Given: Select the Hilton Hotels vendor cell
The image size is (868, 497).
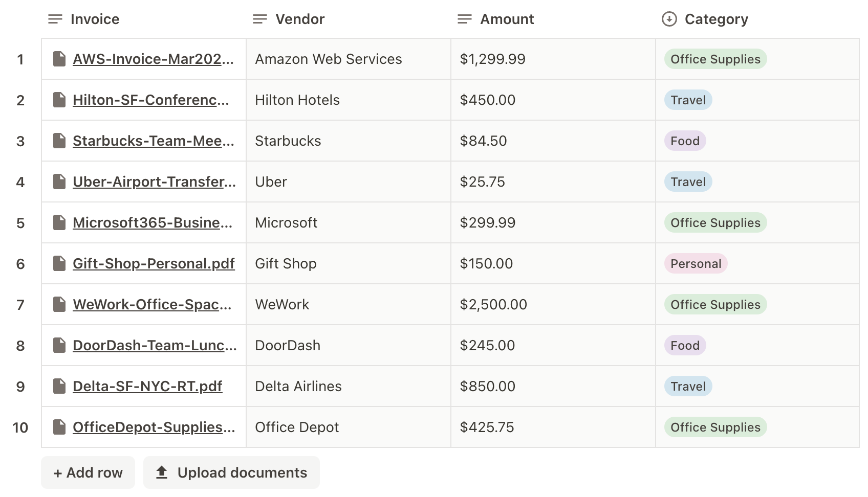Looking at the screenshot, I should point(349,100).
